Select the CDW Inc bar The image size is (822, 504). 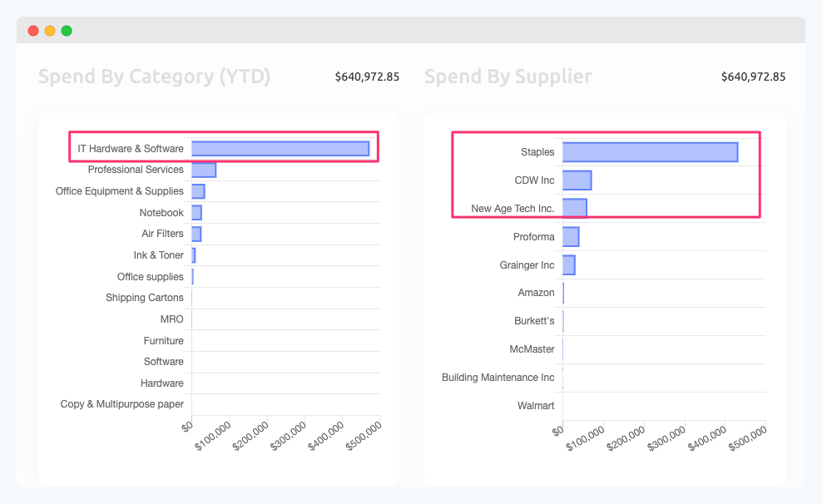(576, 180)
